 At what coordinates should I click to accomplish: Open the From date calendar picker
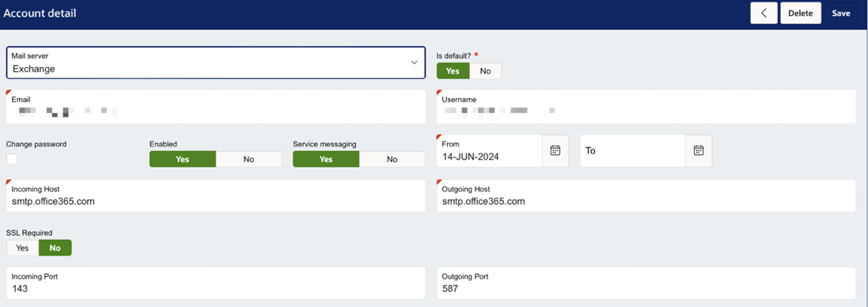(555, 151)
